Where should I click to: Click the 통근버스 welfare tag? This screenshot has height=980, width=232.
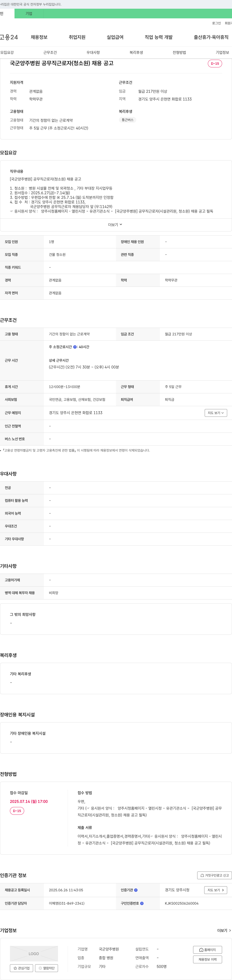127,120
